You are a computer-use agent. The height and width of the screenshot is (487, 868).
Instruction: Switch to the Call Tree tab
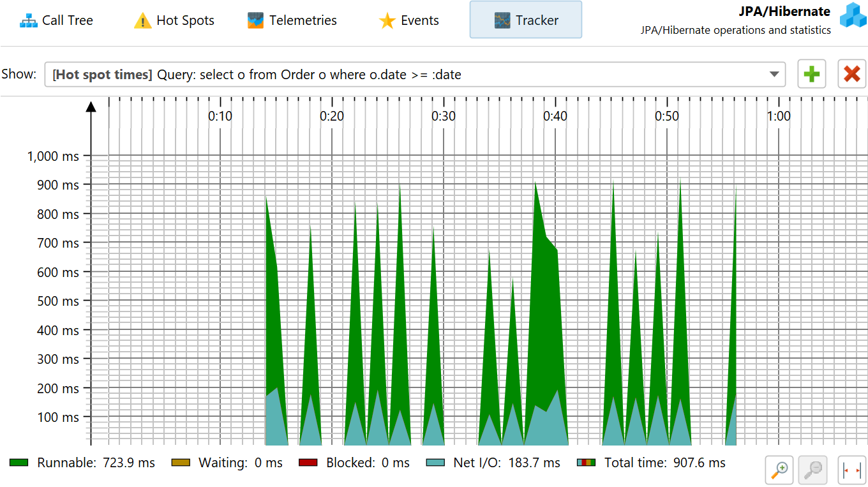(x=56, y=20)
